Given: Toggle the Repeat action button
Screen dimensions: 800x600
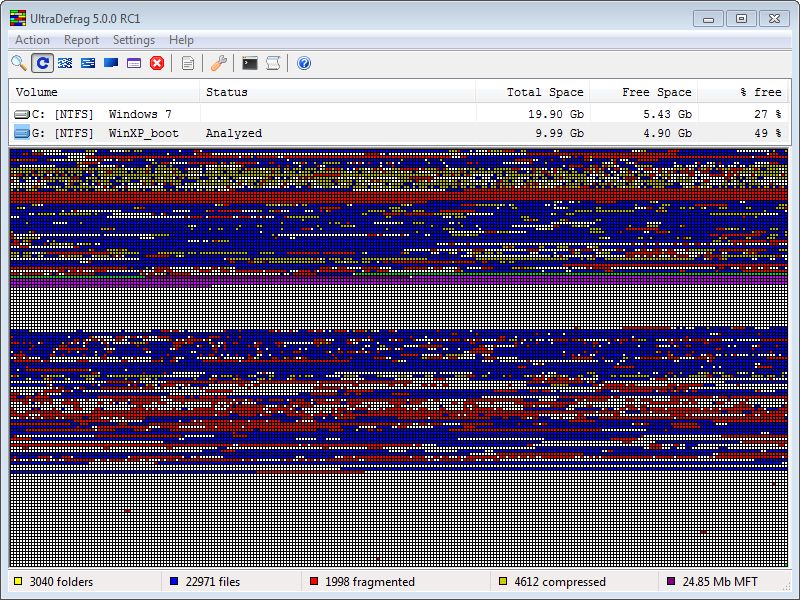Looking at the screenshot, I should [x=41, y=63].
